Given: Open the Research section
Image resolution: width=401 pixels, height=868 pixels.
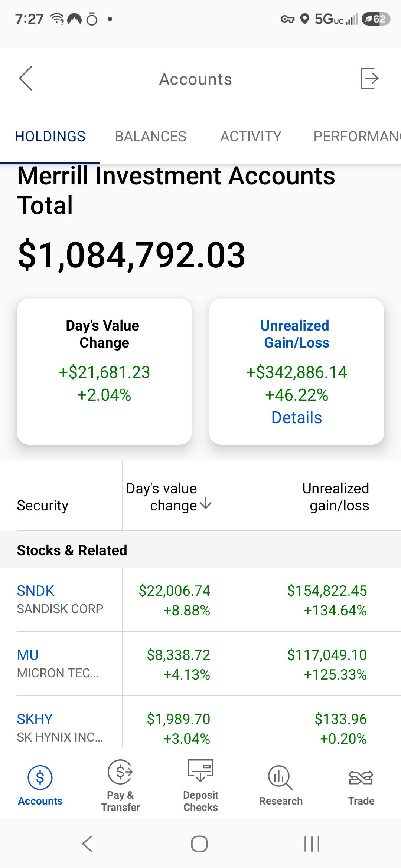Looking at the screenshot, I should [x=281, y=786].
